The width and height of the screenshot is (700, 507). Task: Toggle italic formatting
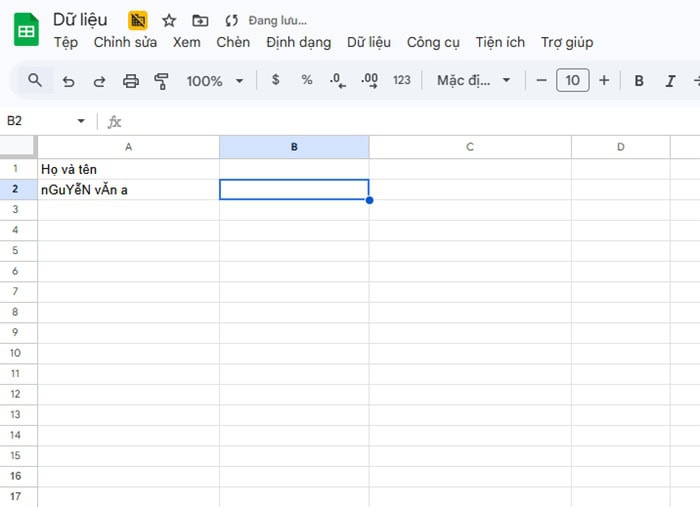coord(670,81)
